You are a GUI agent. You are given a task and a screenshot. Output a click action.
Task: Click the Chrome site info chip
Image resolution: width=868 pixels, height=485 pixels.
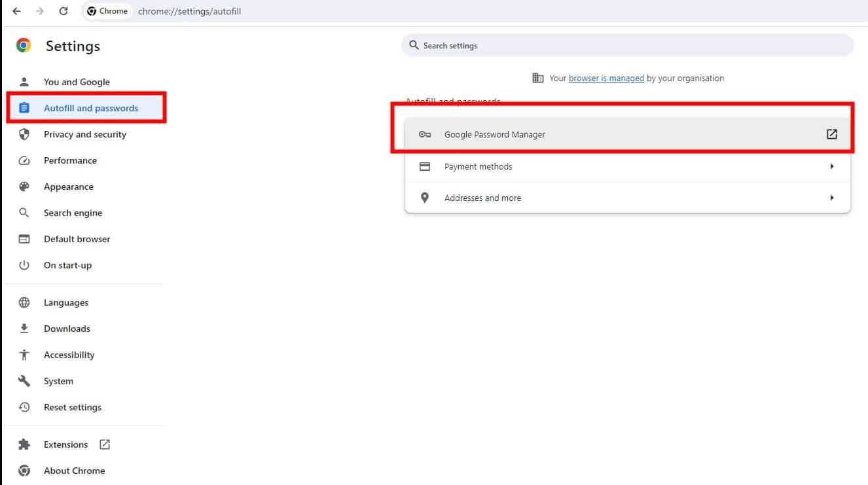click(107, 11)
